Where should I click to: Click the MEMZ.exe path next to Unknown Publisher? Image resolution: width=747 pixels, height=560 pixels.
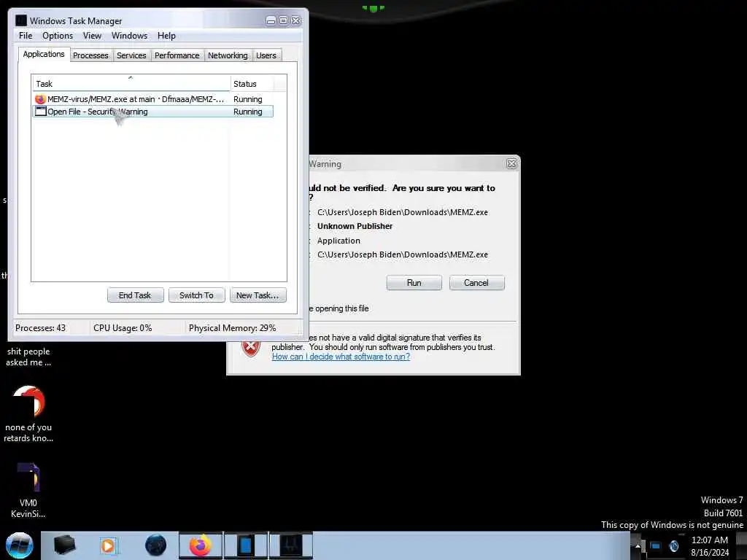(x=403, y=212)
